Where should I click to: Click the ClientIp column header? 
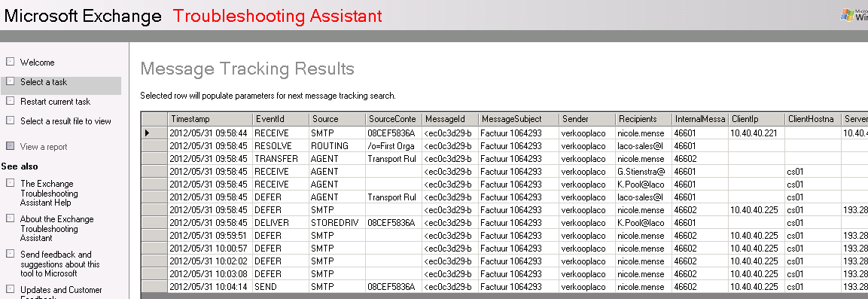click(756, 119)
